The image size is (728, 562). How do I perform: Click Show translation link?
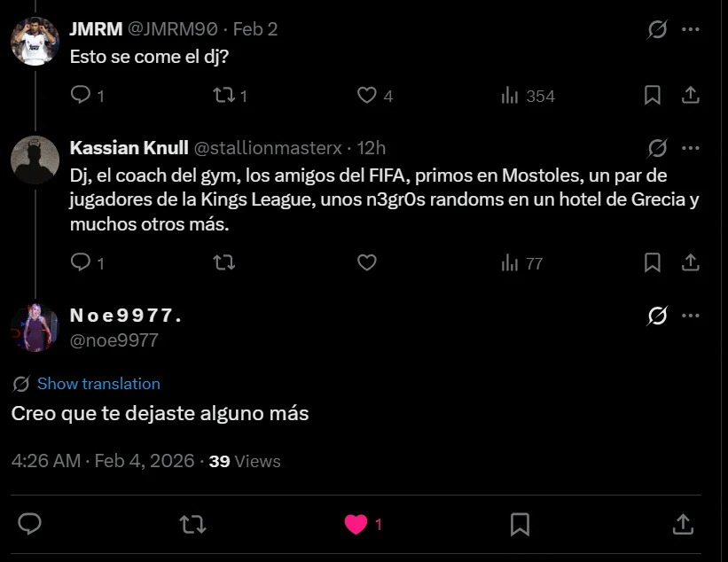point(98,384)
